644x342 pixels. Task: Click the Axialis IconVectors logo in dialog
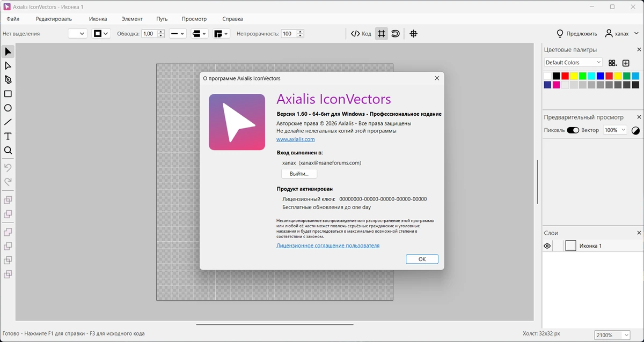click(x=237, y=122)
